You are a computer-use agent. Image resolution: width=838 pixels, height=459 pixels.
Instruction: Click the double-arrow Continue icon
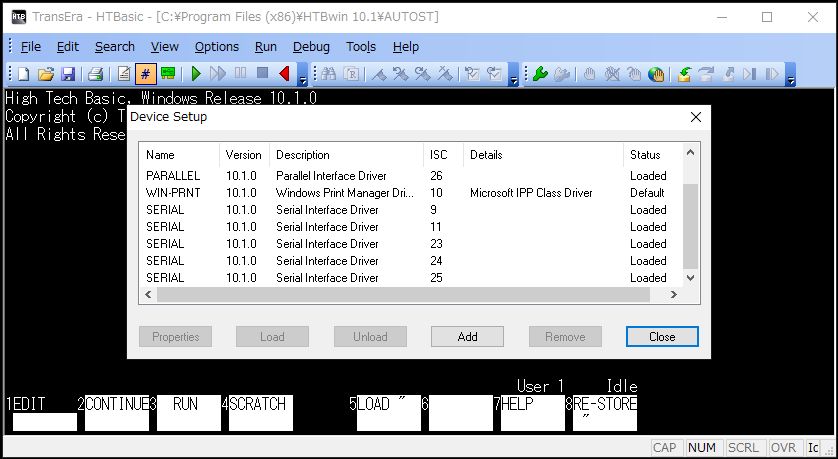pos(218,74)
